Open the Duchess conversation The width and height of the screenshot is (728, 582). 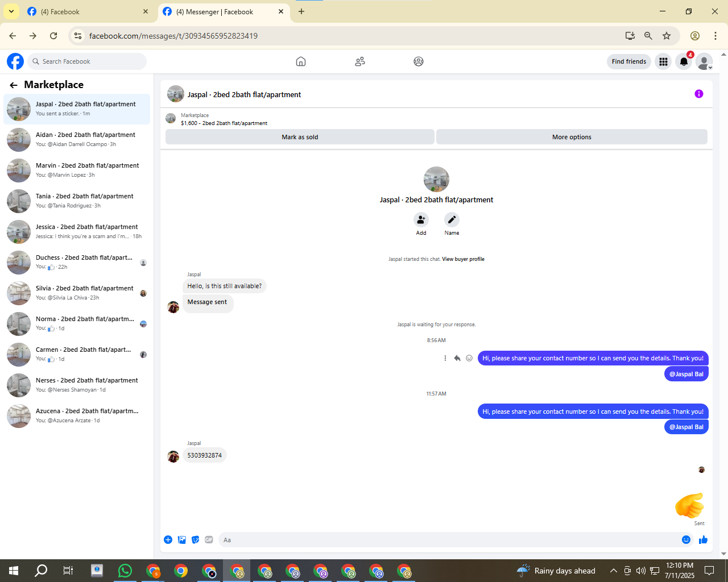pyautogui.click(x=77, y=263)
